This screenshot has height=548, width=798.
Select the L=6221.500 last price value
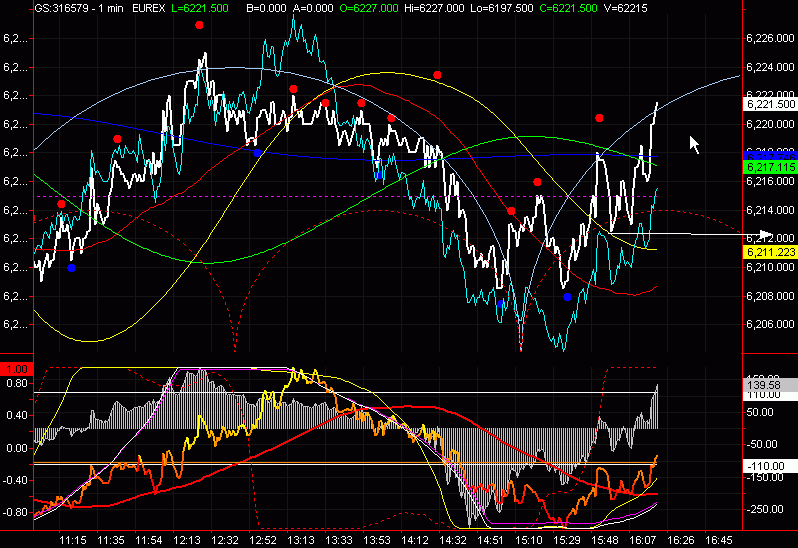click(x=200, y=8)
